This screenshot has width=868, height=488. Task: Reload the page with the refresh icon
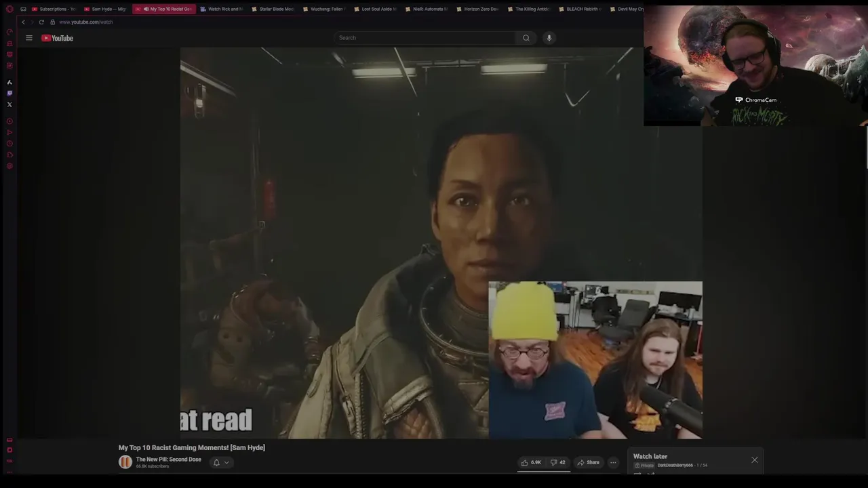41,22
